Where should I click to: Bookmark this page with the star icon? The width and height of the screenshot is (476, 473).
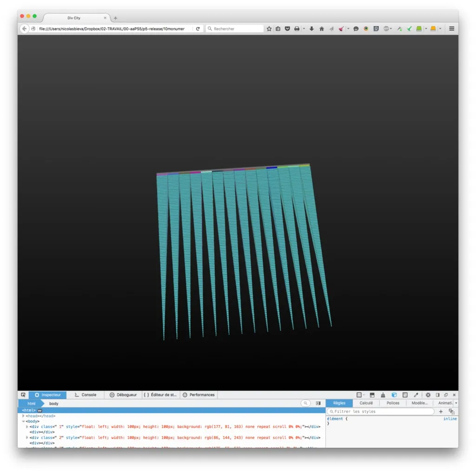pyautogui.click(x=269, y=29)
